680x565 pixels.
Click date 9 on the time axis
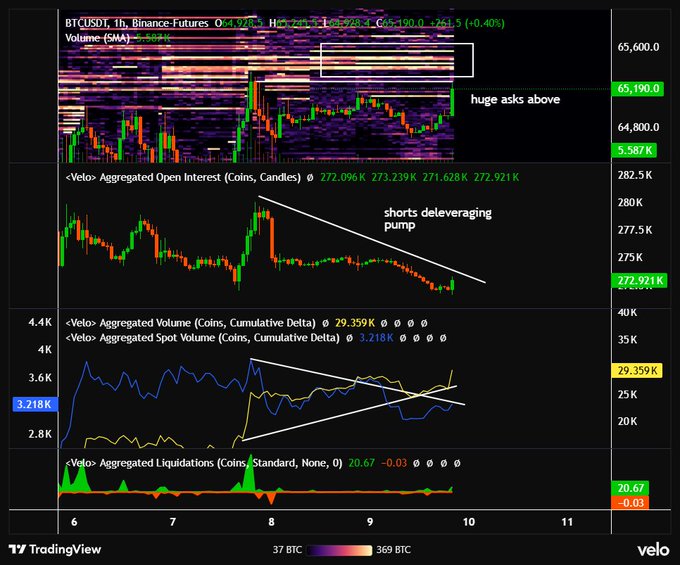(x=370, y=522)
